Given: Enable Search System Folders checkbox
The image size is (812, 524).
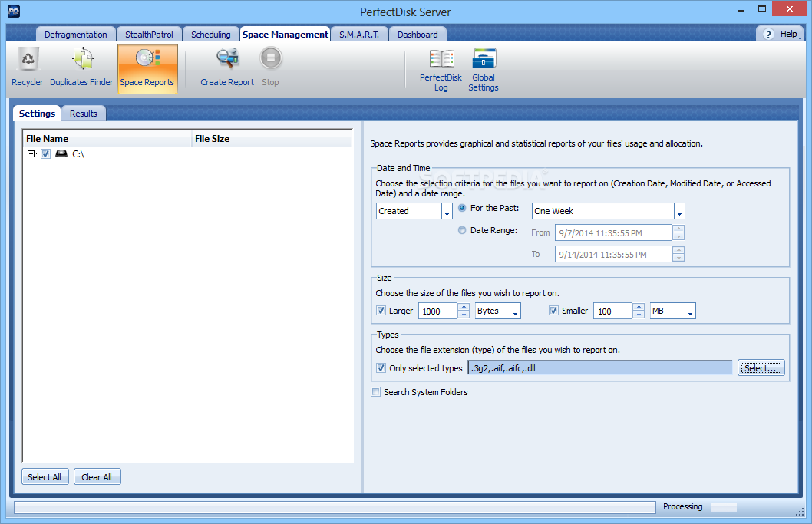Looking at the screenshot, I should (x=376, y=392).
